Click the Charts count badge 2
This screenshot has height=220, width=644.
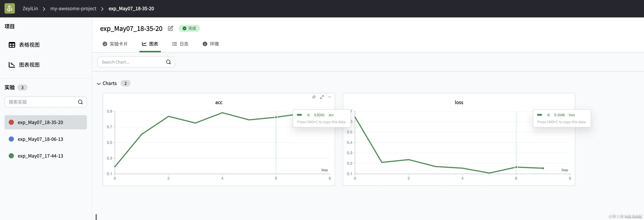tap(125, 83)
